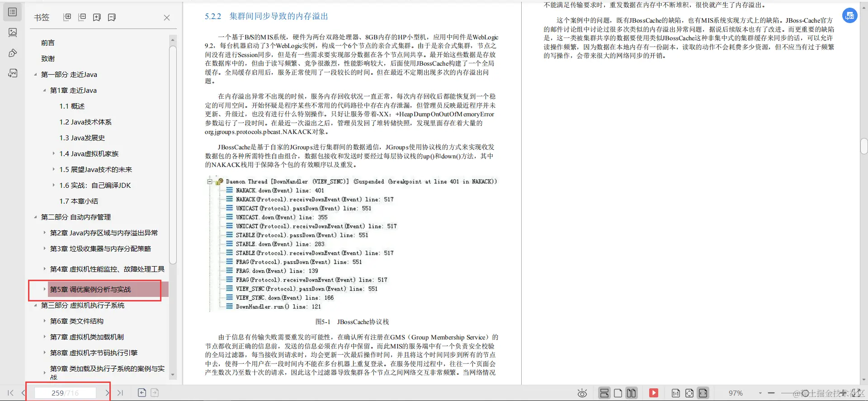Open the thumbnails panel icon in left sidebar

tap(13, 33)
